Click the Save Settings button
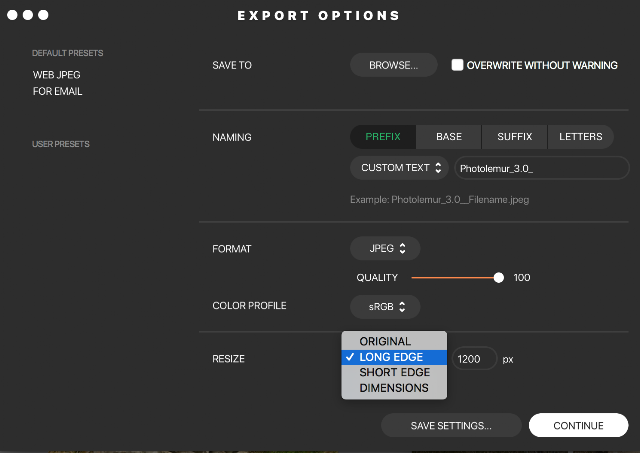 click(451, 426)
